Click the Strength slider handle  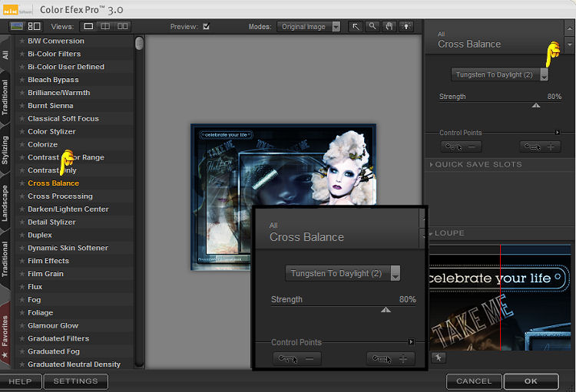(536, 105)
